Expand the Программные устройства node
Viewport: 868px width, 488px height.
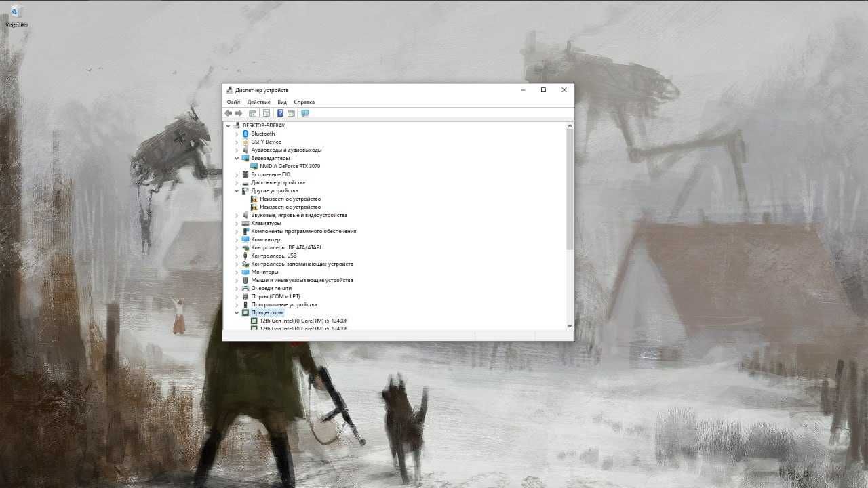coord(237,304)
